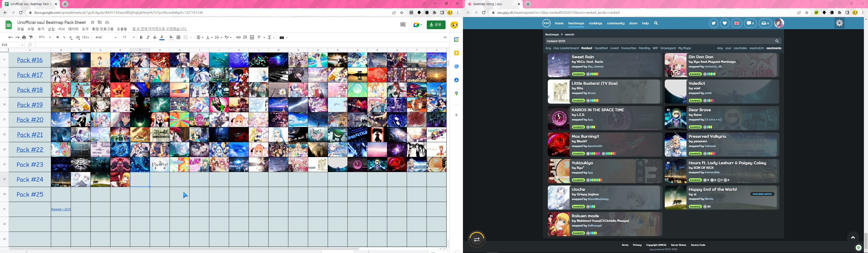Click the green 공유 share button

coord(436,25)
